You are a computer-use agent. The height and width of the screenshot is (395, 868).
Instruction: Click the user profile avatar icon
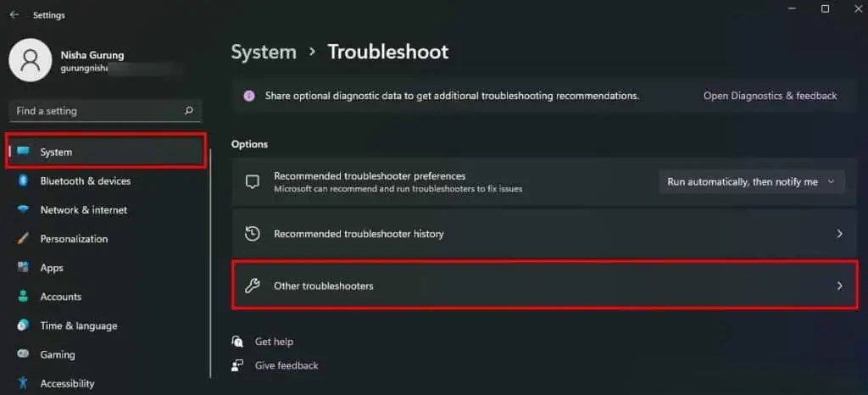click(x=31, y=61)
